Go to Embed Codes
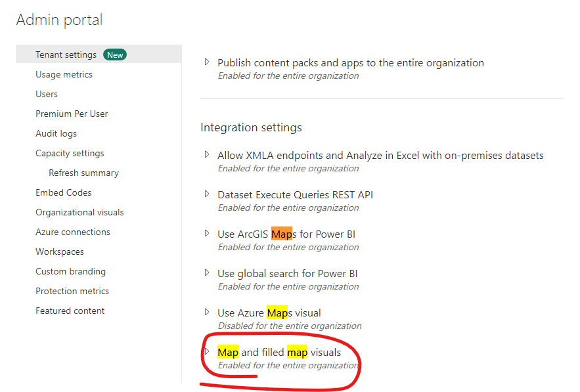Viewport: 580px width, 392px height. 64,192
